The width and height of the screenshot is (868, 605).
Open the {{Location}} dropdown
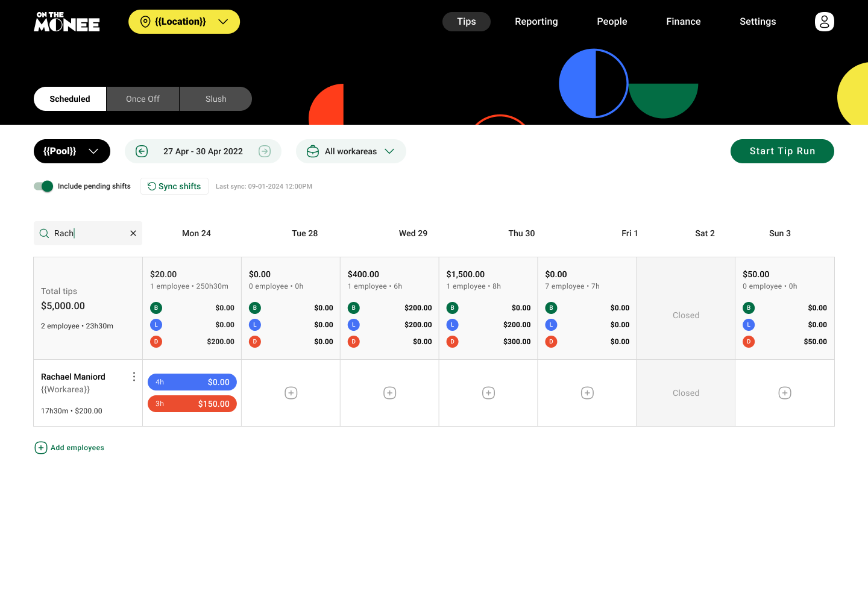184,21
